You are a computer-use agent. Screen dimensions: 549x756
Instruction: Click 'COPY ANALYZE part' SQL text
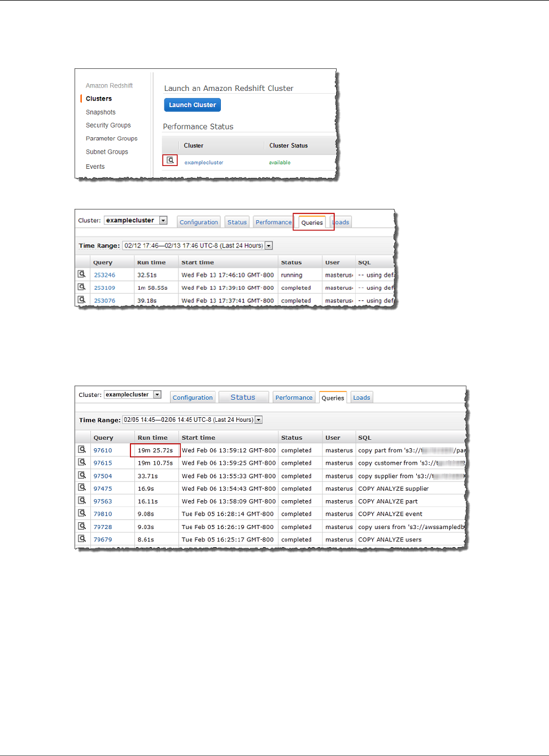[388, 501]
